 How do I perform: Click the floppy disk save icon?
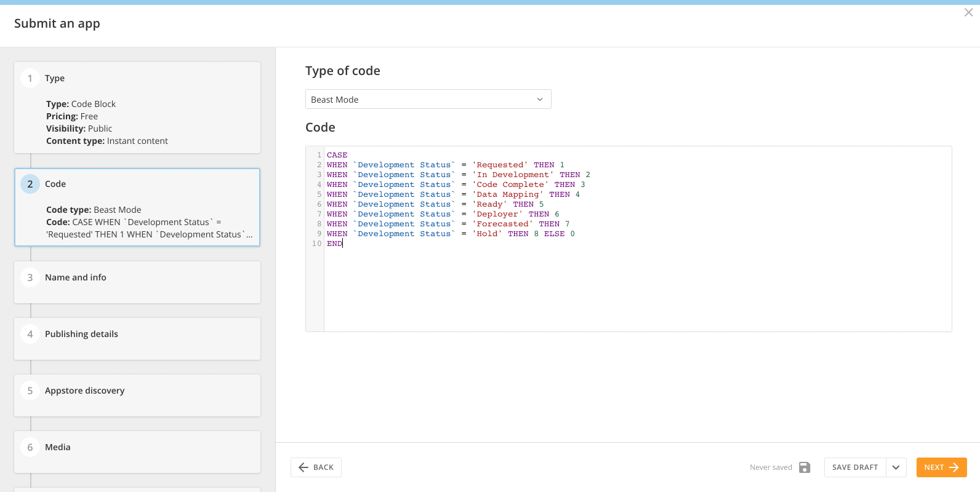805,467
